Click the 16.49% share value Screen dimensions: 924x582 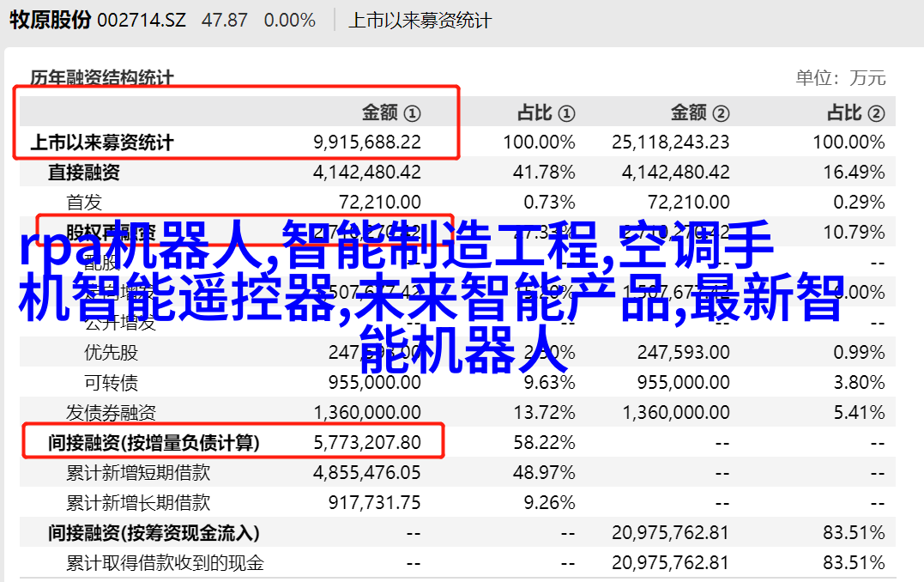click(854, 173)
